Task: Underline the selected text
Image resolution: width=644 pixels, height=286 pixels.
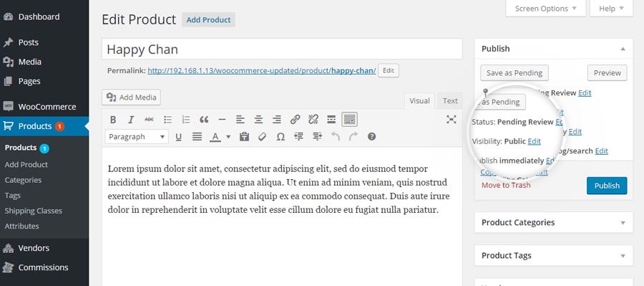Action: coord(179,137)
